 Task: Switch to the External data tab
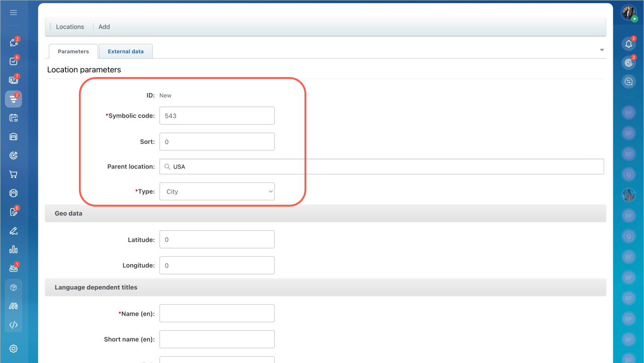(126, 51)
